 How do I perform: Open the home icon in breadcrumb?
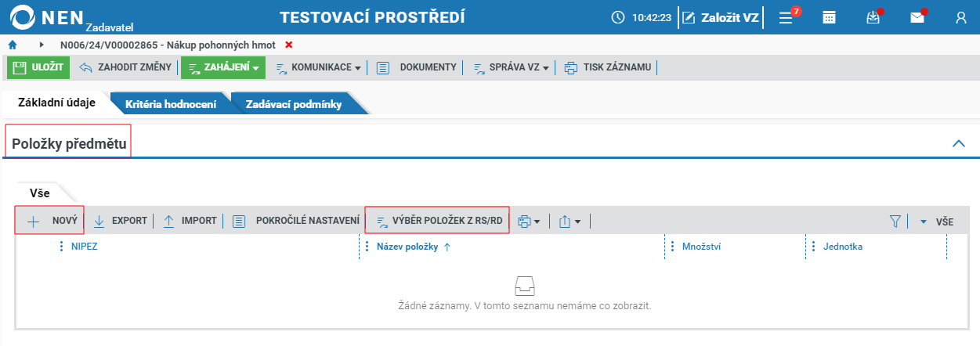tap(13, 45)
